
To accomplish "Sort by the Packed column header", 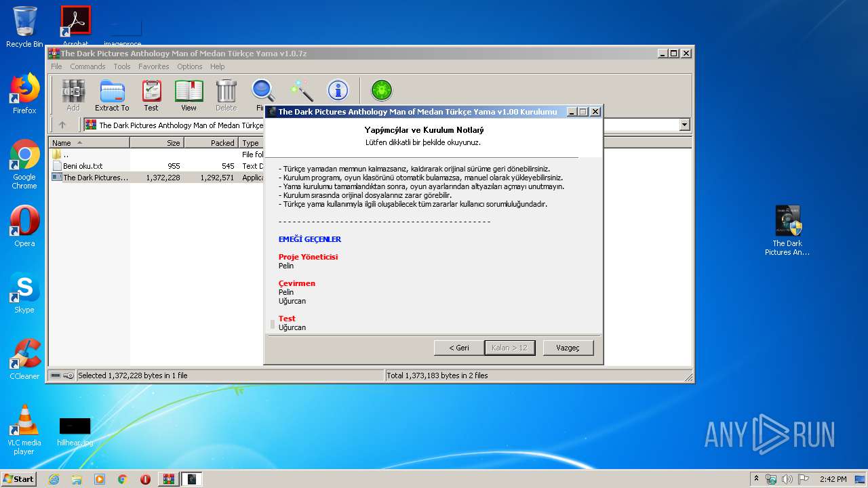I will pyautogui.click(x=211, y=143).
